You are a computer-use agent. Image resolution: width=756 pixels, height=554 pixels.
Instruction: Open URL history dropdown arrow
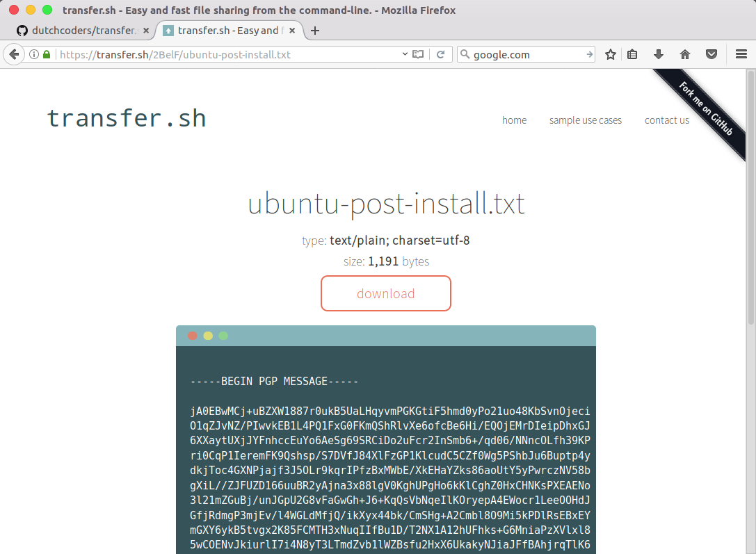click(x=405, y=54)
